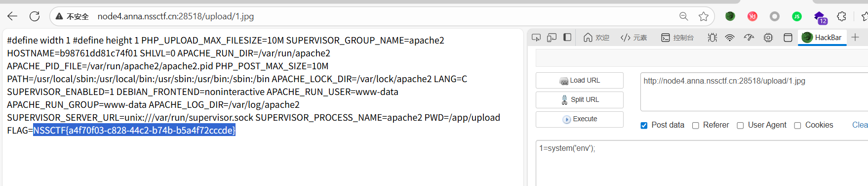
Task: Open the Sources bug icon tab
Action: [712, 38]
